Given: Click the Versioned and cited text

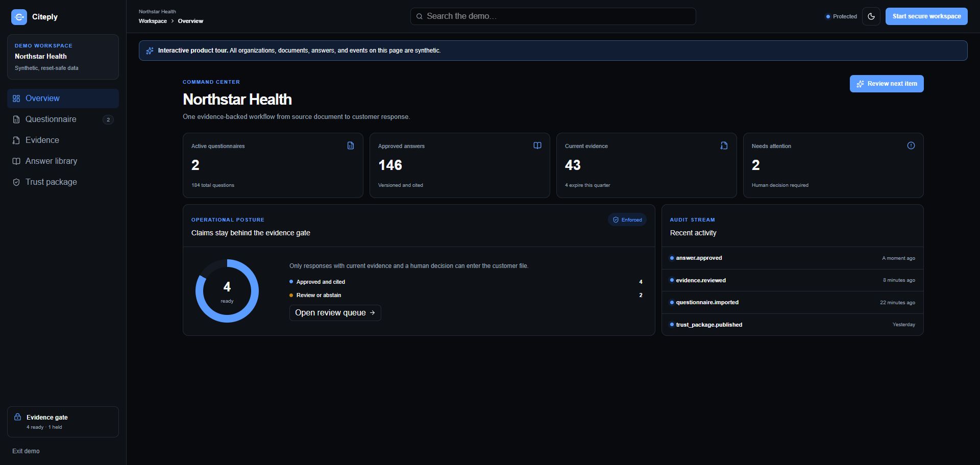Looking at the screenshot, I should pos(401,185).
